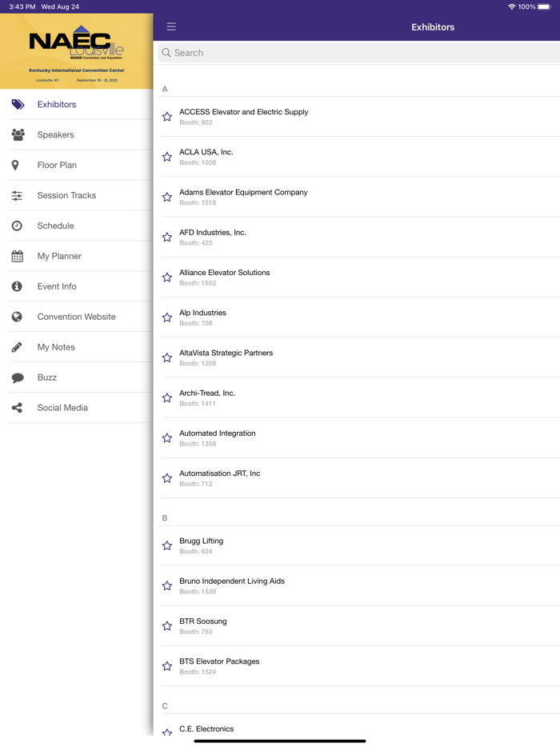
Task: Click the Social Media share icon
Action: click(17, 408)
